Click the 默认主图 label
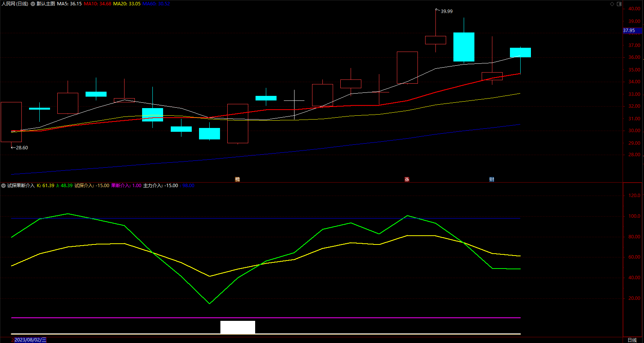The height and width of the screenshot is (343, 644). point(46,4)
